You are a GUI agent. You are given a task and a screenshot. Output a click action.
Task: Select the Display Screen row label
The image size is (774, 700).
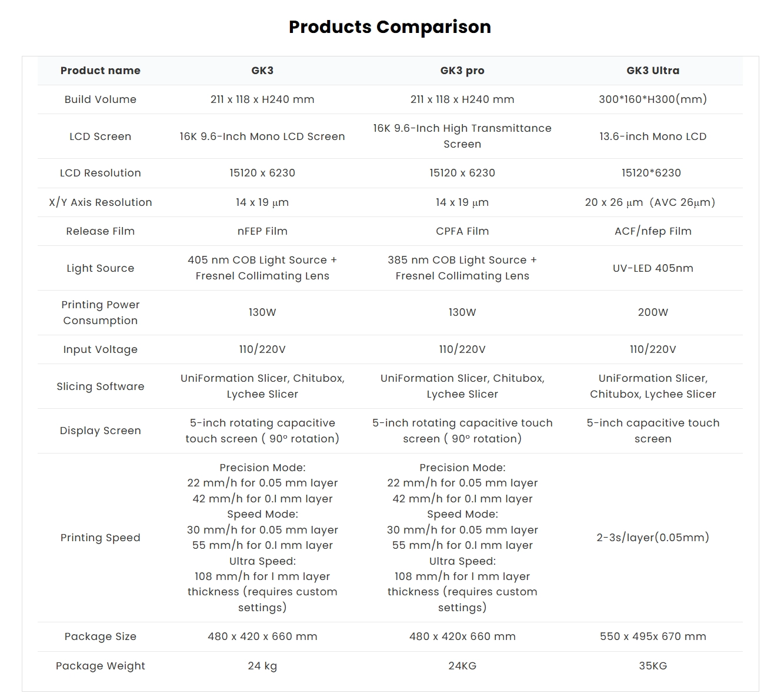pyautogui.click(x=101, y=431)
